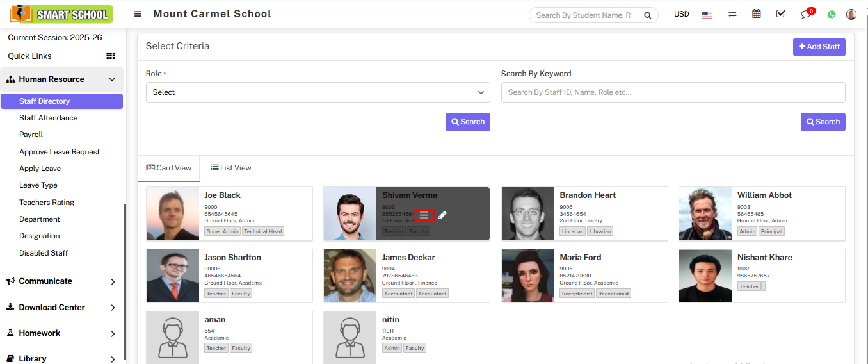Click the switch session arrows icon
868x364 pixels.
pyautogui.click(x=732, y=14)
